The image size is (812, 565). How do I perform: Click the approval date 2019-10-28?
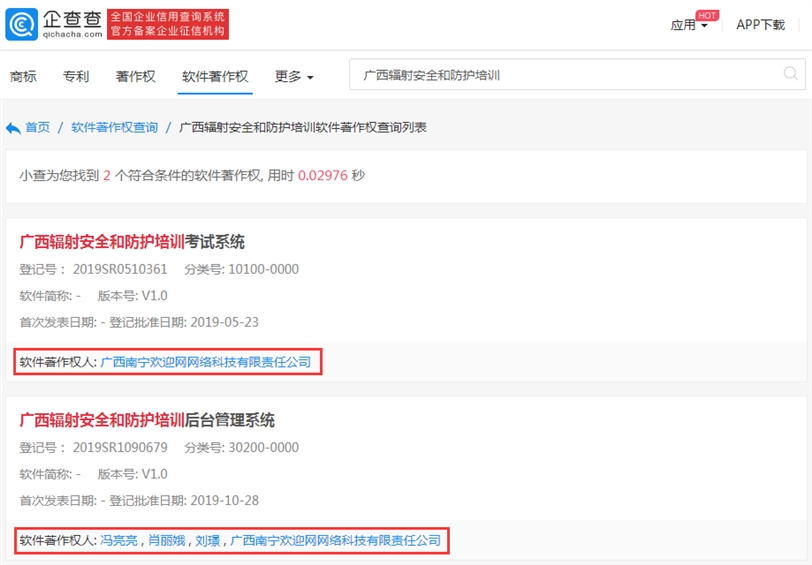tap(225, 500)
